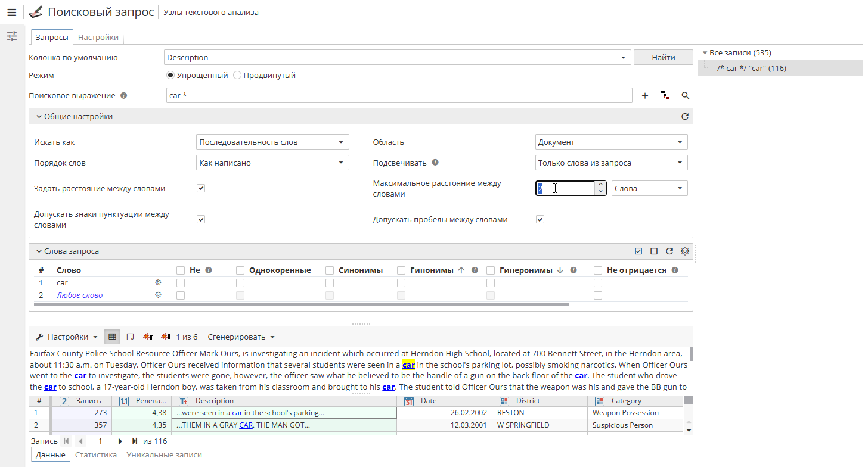The width and height of the screenshot is (868, 467).
Task: Click query words horizontal scrollbar
Action: point(301,304)
